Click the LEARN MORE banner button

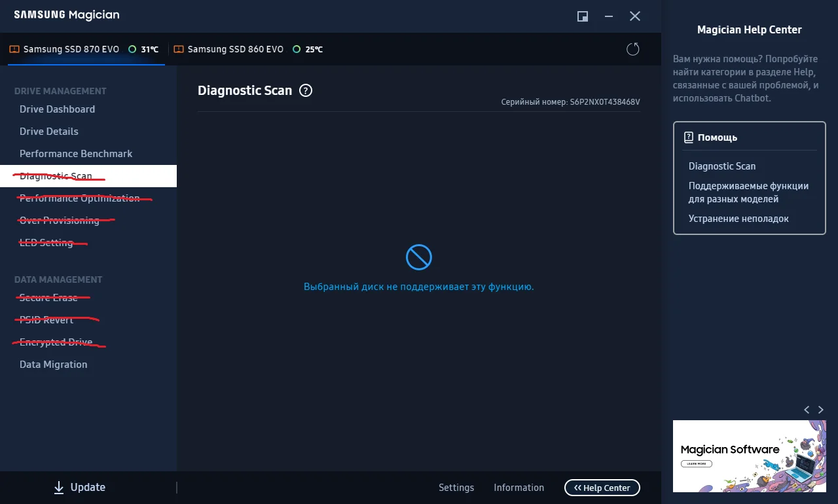pos(697,463)
